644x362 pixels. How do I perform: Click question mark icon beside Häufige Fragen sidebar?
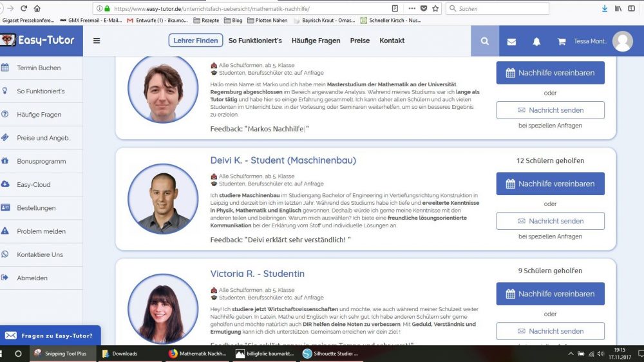(x=5, y=114)
